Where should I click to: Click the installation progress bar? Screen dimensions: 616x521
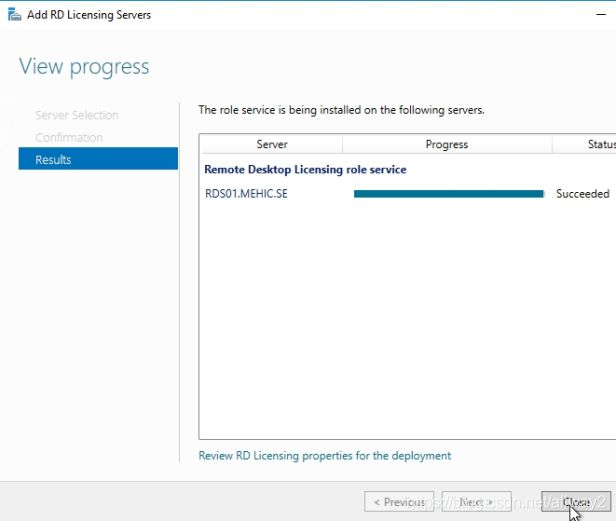pos(449,194)
